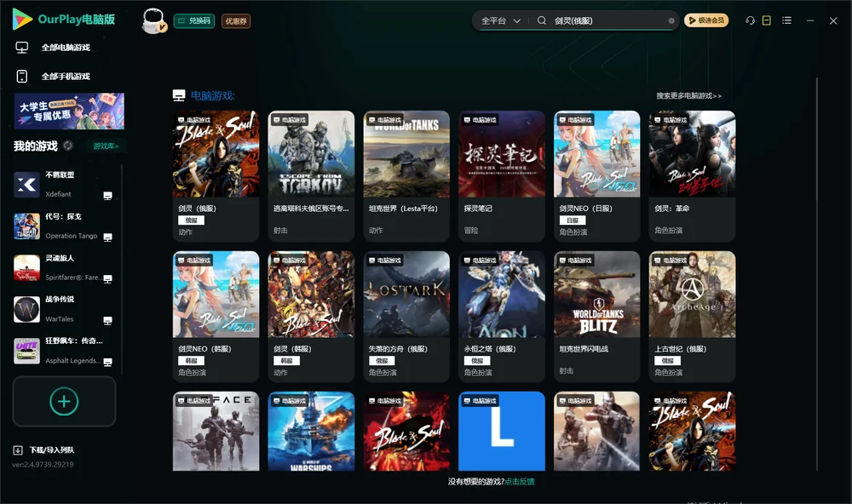Click the OurPlay logo icon
This screenshot has height=504, width=852.
[22, 19]
